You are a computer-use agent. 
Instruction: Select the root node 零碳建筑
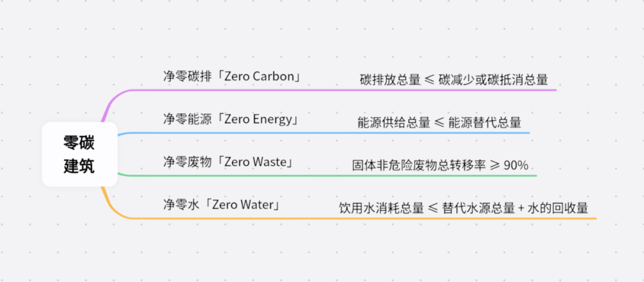pyautogui.click(x=79, y=154)
